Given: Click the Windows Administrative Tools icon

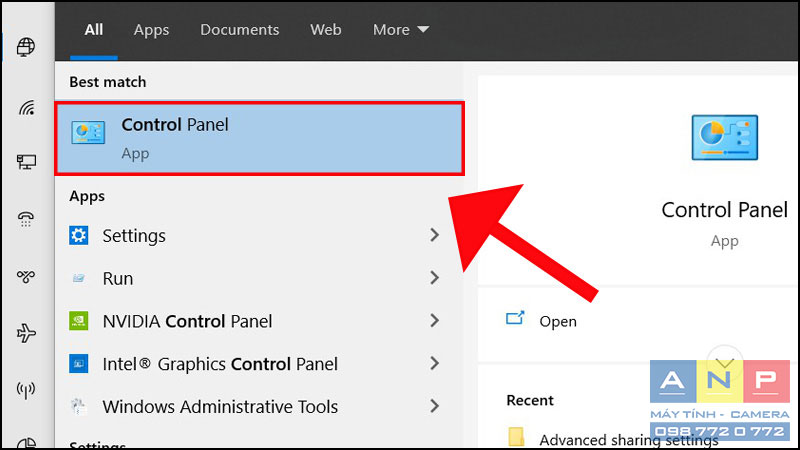Looking at the screenshot, I should tap(79, 406).
